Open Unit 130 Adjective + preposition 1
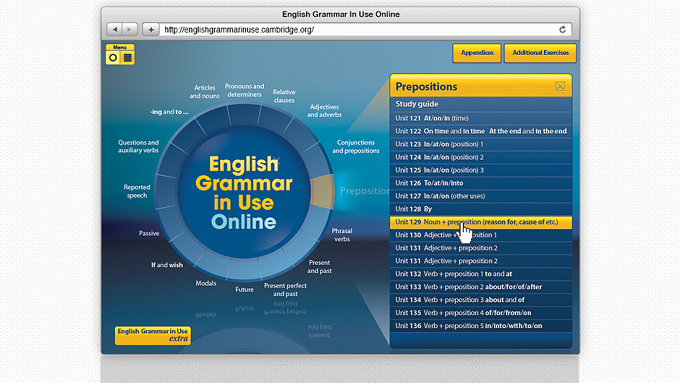The width and height of the screenshot is (680, 383). click(x=481, y=235)
